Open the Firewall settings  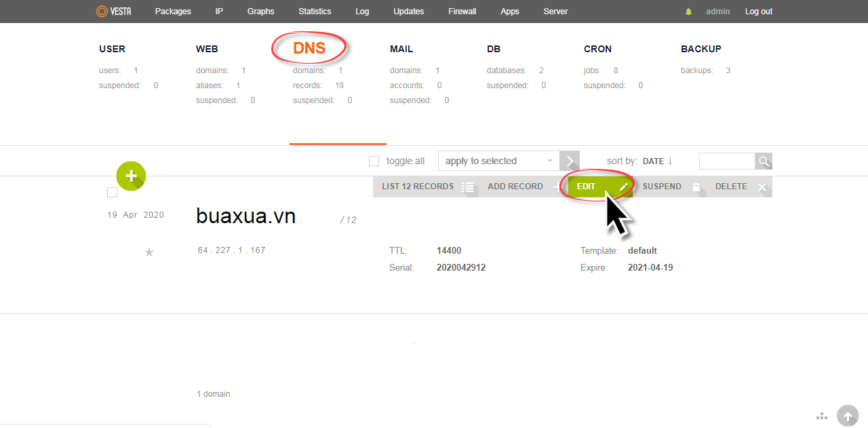point(462,12)
